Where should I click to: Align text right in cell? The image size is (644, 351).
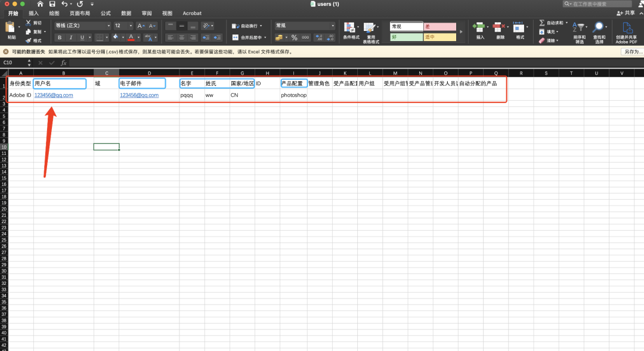(193, 38)
